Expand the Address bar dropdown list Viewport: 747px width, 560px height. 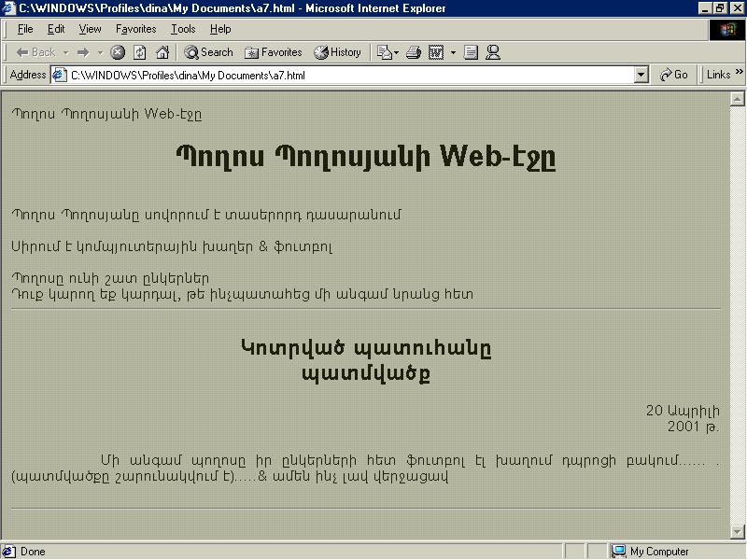click(x=641, y=75)
